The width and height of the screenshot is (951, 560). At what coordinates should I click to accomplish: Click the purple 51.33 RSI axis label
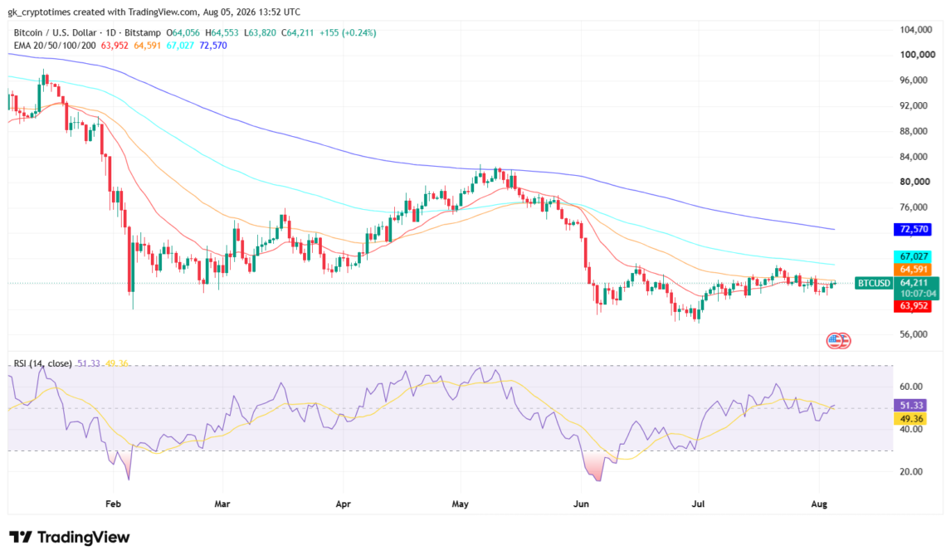910,406
